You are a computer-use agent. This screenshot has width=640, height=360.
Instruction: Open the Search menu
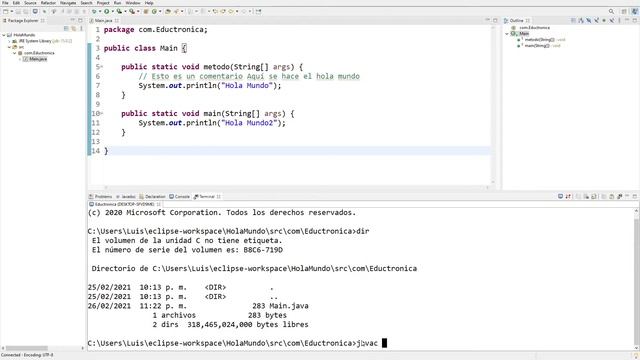pyautogui.click(x=86, y=3)
